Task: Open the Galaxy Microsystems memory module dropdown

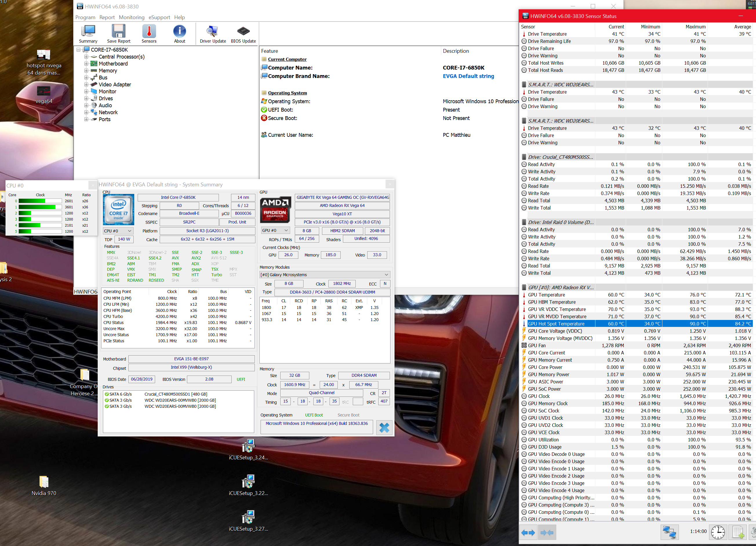Action: (x=324, y=275)
